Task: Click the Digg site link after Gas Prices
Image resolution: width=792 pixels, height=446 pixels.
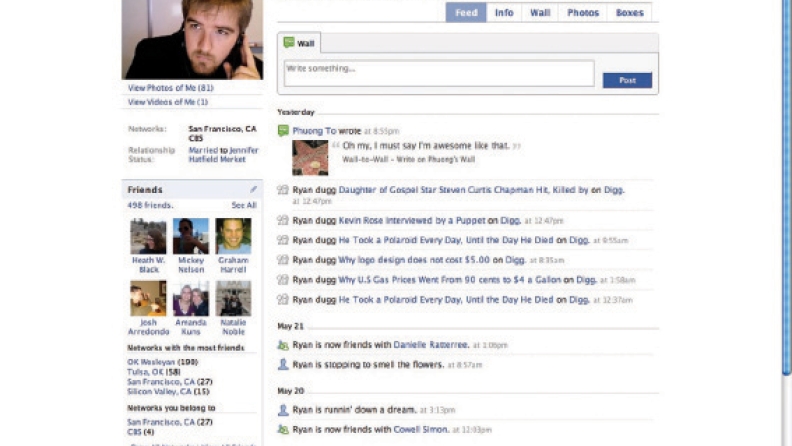Action: click(586, 280)
